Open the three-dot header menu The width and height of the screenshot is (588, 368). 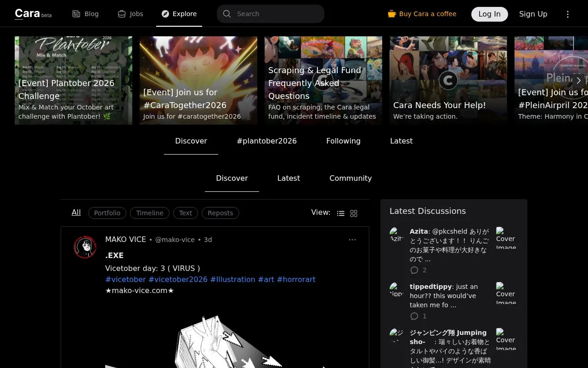568,14
